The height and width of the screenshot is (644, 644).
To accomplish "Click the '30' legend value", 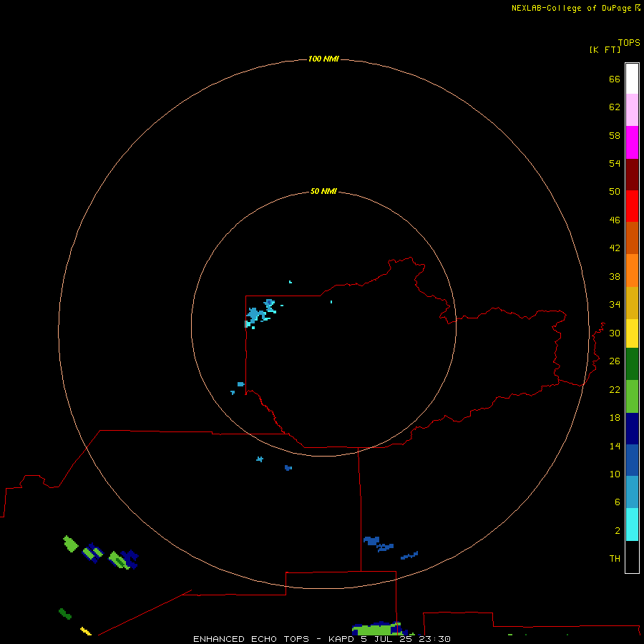I will coord(615,333).
